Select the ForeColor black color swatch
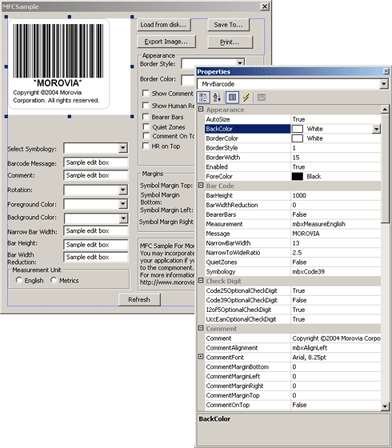The height and width of the screenshot is (448, 392). pyautogui.click(x=297, y=176)
